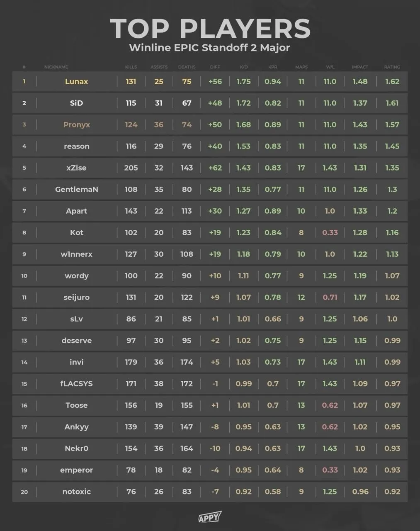Click the K/D column header
Screen dimensions: 420x531
[x=244, y=67]
